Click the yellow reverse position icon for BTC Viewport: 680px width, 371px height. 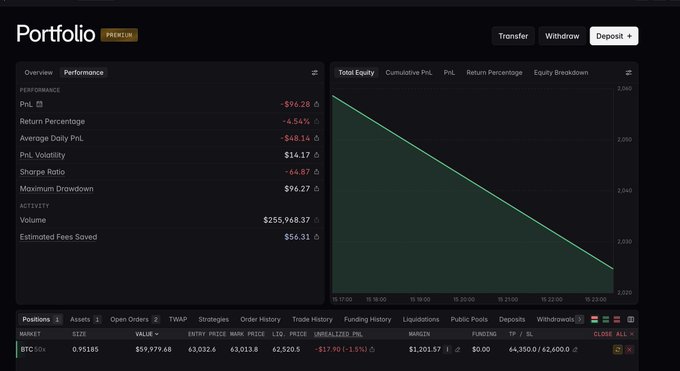618,349
